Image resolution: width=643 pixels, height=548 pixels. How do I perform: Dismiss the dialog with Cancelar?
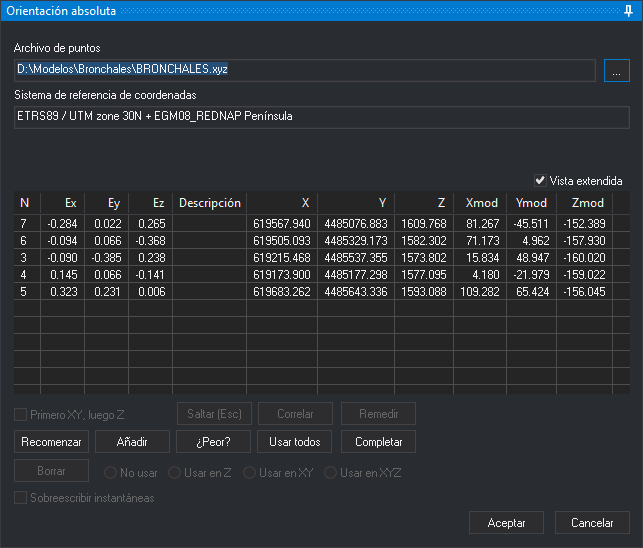592,523
